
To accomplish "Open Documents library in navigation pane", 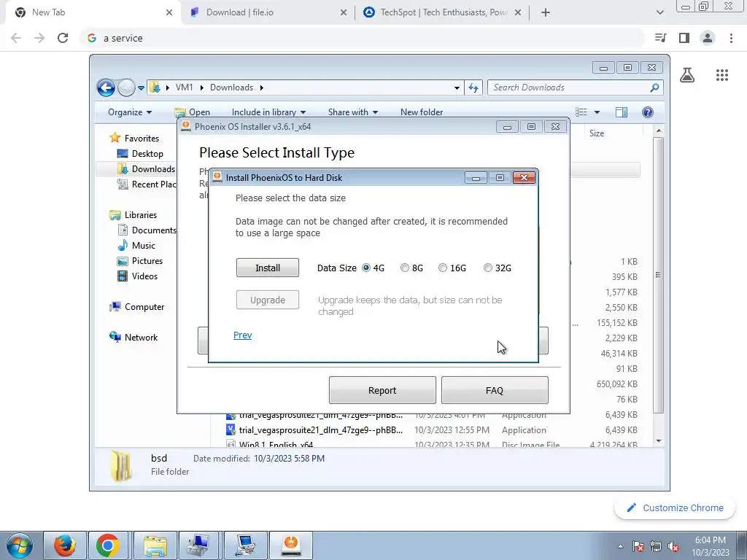I will [x=147, y=230].
